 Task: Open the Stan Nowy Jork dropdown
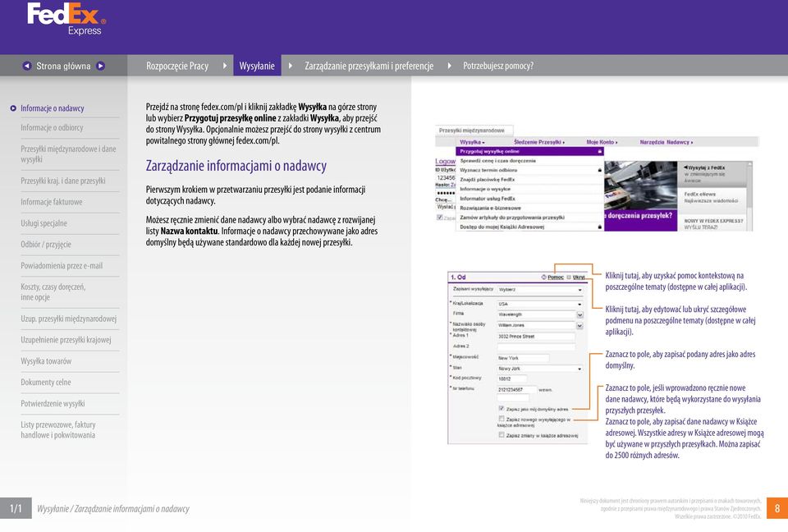[x=540, y=369]
